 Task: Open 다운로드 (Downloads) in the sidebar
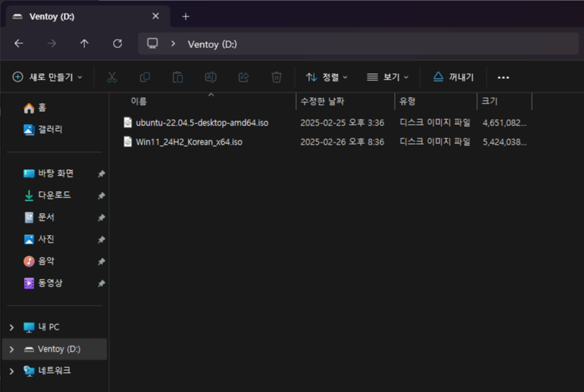point(47,195)
